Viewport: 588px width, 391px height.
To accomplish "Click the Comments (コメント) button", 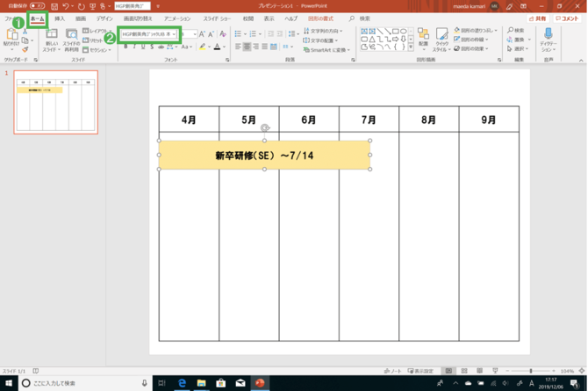I will coord(567,18).
